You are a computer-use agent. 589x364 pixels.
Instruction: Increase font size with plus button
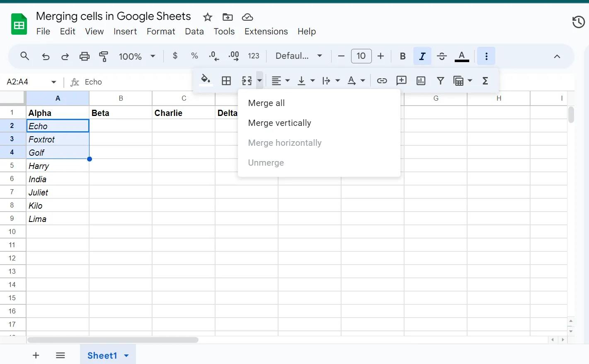point(381,56)
